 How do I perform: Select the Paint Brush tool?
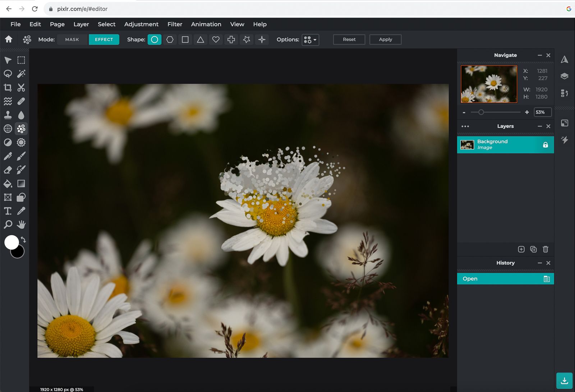(21, 156)
